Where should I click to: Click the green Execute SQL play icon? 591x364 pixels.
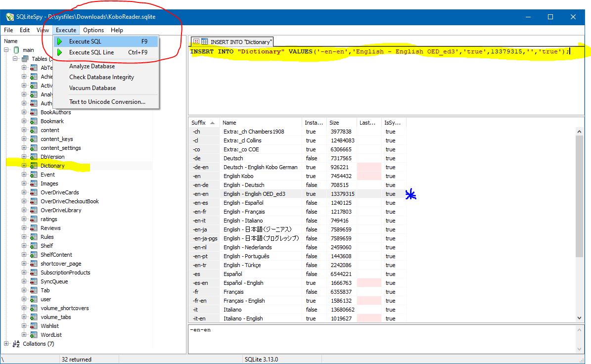pyautogui.click(x=60, y=42)
